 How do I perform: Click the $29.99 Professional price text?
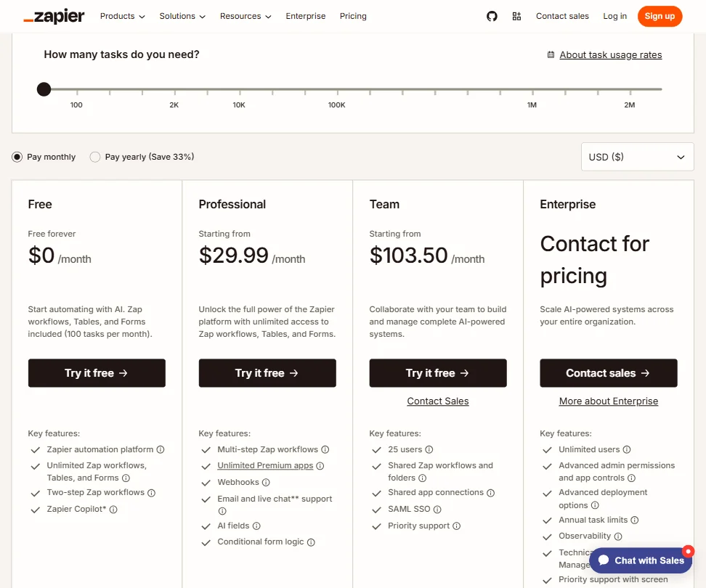(234, 256)
